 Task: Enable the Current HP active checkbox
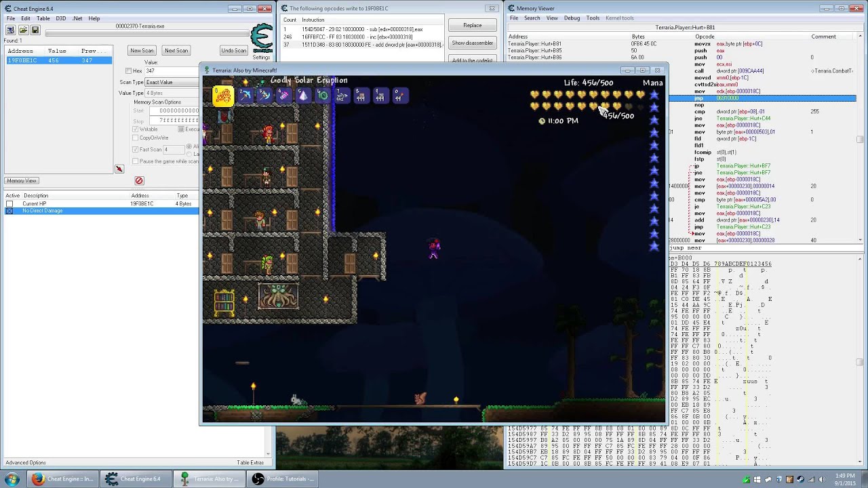tap(9, 203)
